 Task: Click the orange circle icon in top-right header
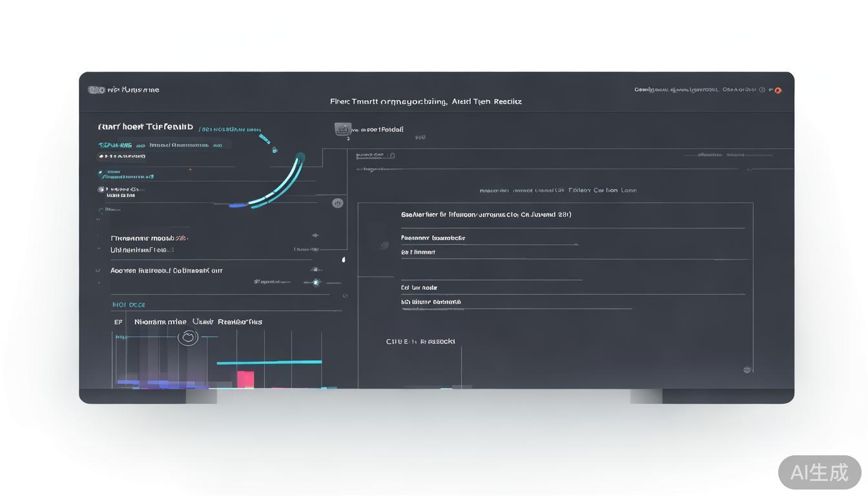pos(778,90)
